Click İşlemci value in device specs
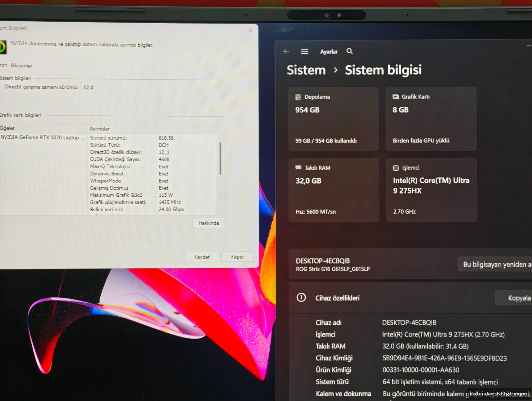 [443, 334]
